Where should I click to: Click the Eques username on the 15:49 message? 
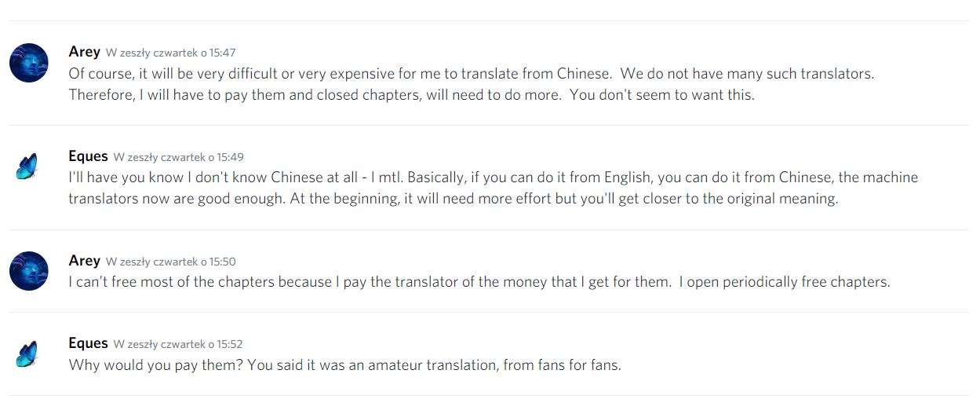click(88, 156)
